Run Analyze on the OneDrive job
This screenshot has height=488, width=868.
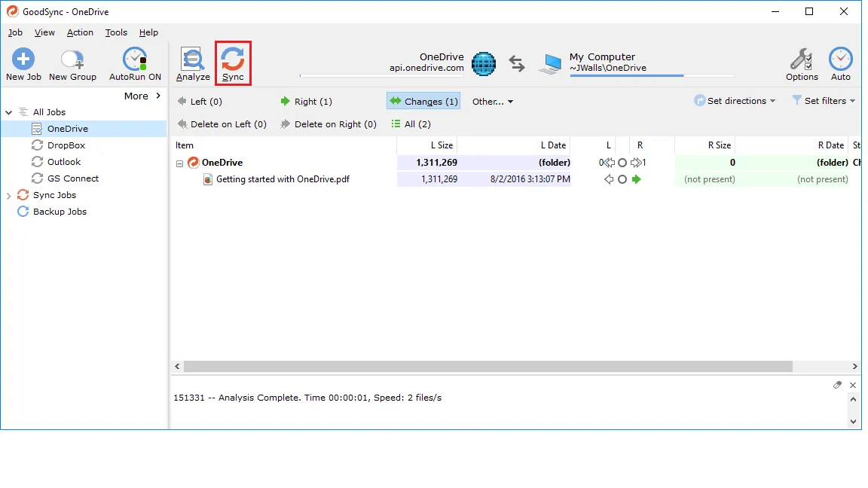point(193,63)
